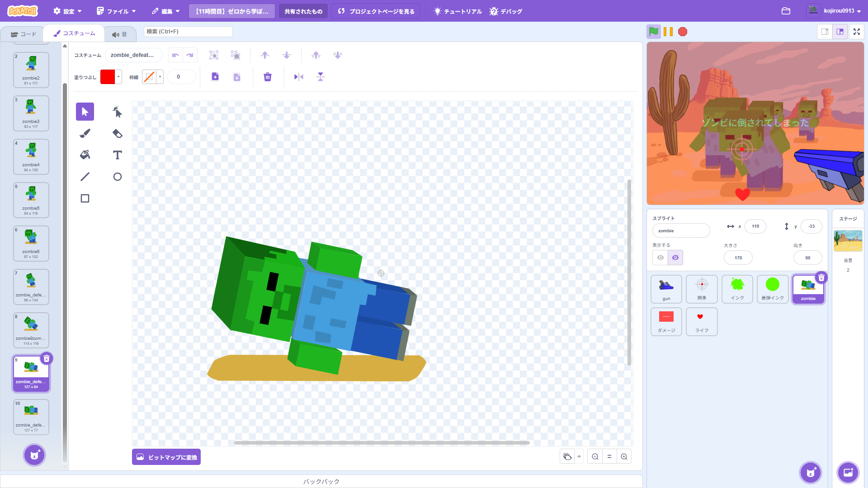The height and width of the screenshot is (488, 868).
Task: Open the outline color dropdown
Action: pyautogui.click(x=160, y=77)
